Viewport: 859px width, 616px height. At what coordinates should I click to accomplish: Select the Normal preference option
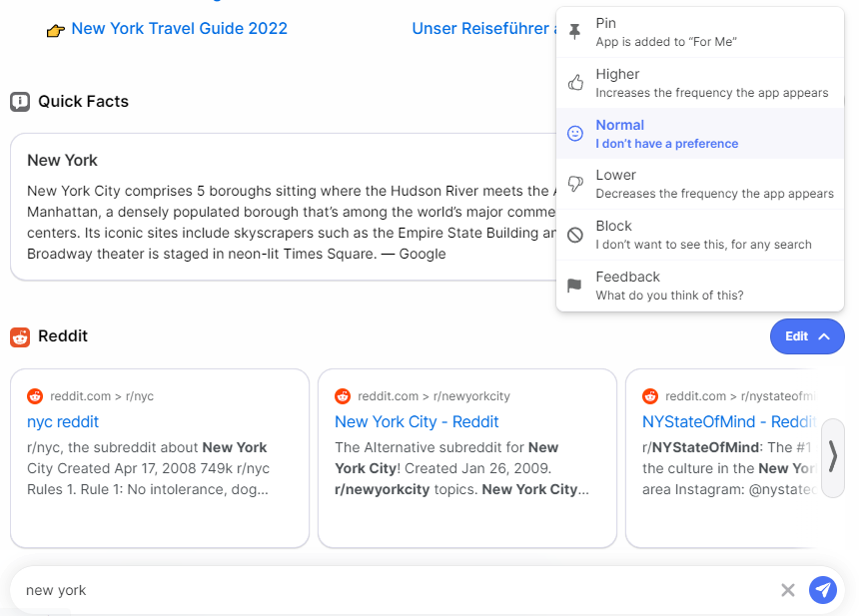(x=700, y=134)
